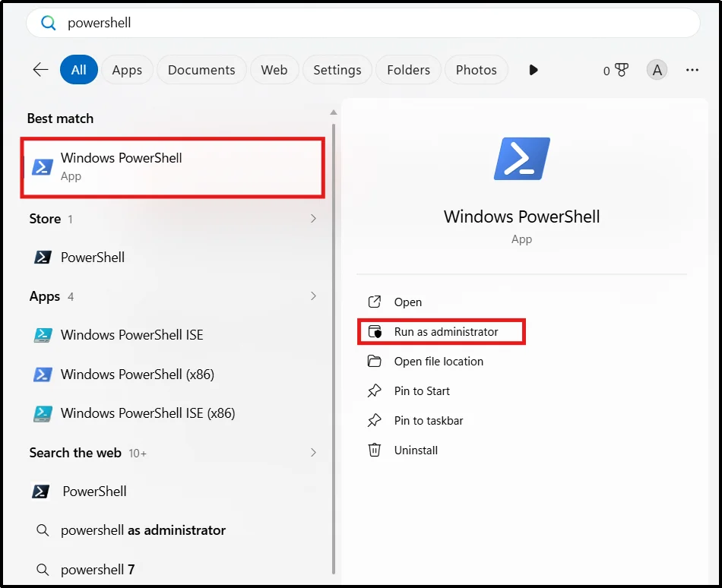Click the Best match heading

tap(60, 119)
